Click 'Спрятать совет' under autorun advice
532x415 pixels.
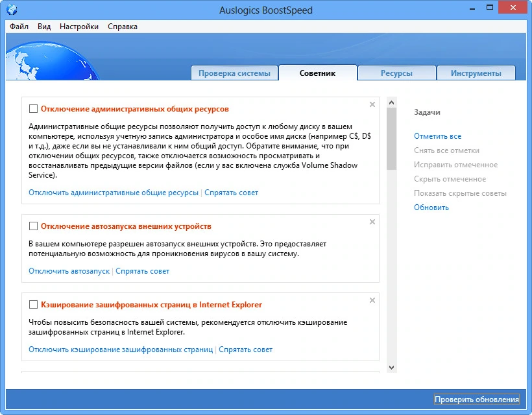tap(143, 271)
